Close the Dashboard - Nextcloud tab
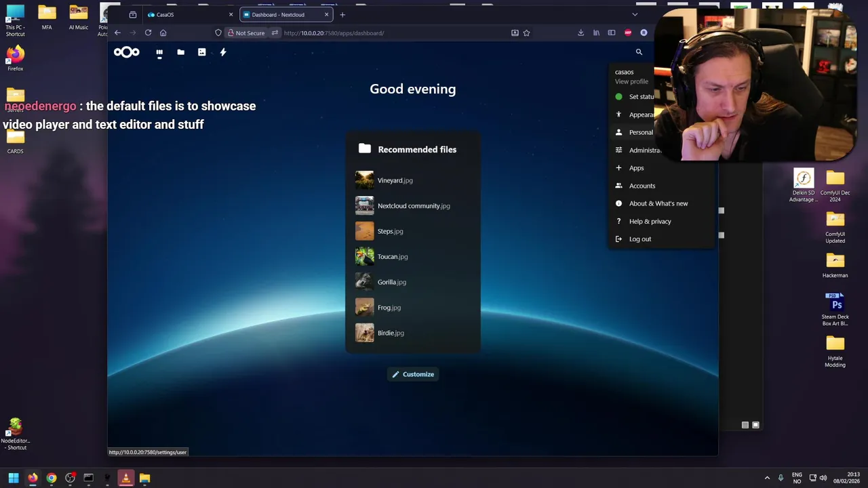868x488 pixels. pyautogui.click(x=327, y=14)
